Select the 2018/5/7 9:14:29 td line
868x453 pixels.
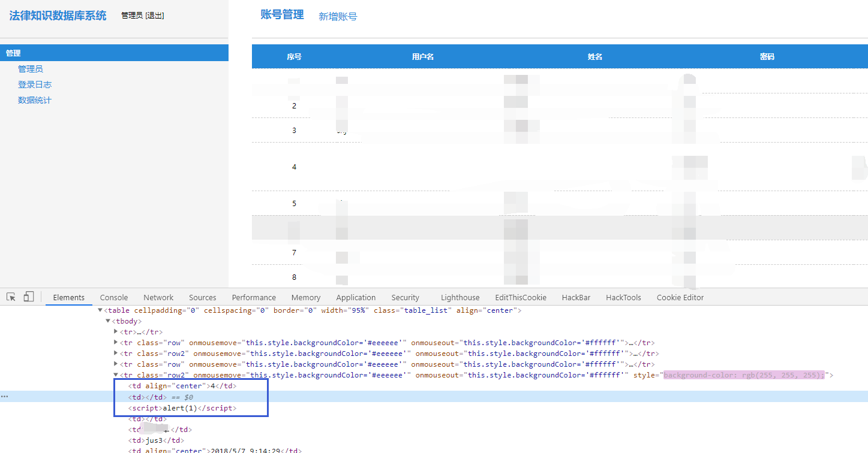point(214,451)
